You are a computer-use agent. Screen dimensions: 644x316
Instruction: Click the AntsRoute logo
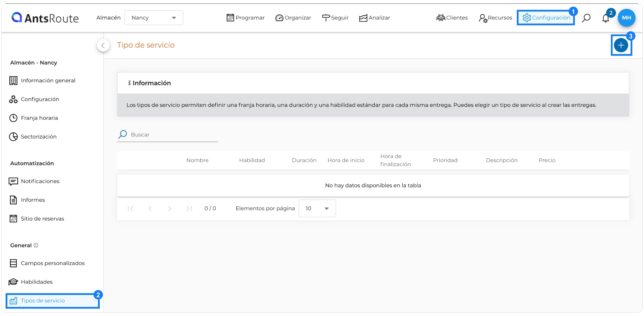click(x=45, y=18)
